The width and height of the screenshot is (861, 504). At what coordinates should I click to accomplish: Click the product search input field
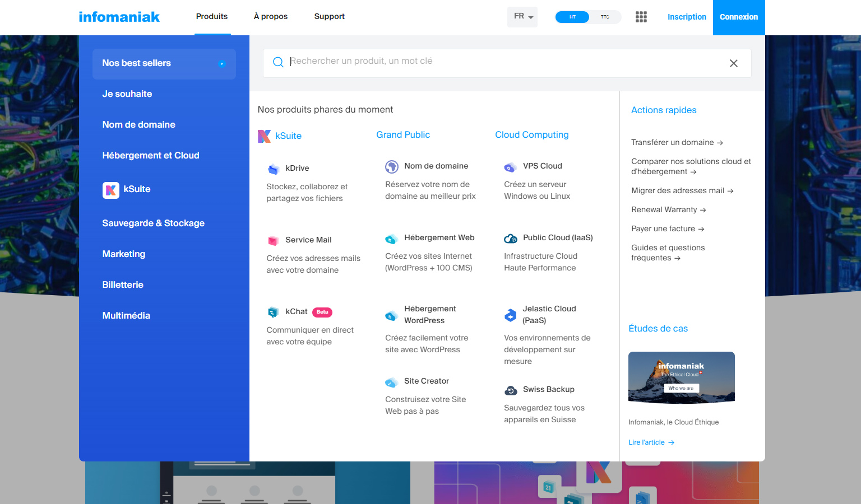click(x=499, y=62)
